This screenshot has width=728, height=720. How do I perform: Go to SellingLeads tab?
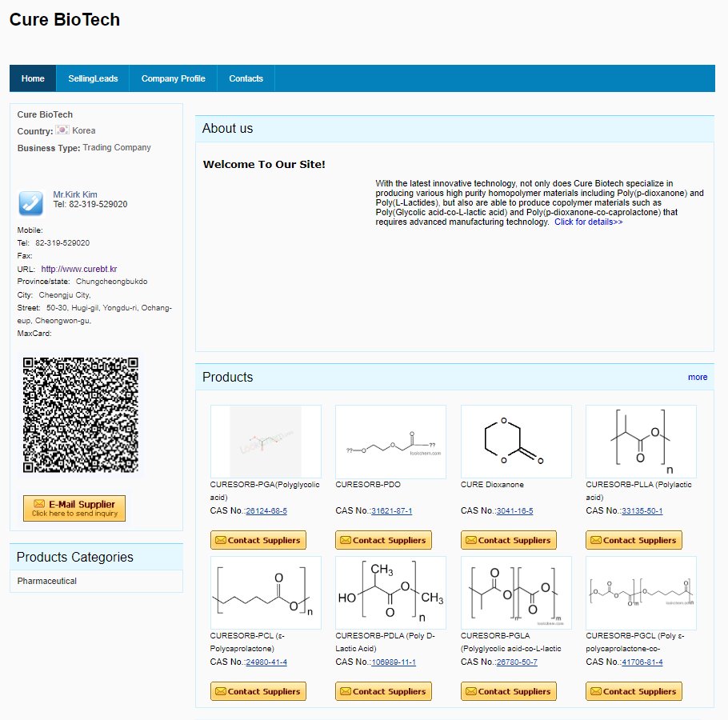tap(93, 78)
